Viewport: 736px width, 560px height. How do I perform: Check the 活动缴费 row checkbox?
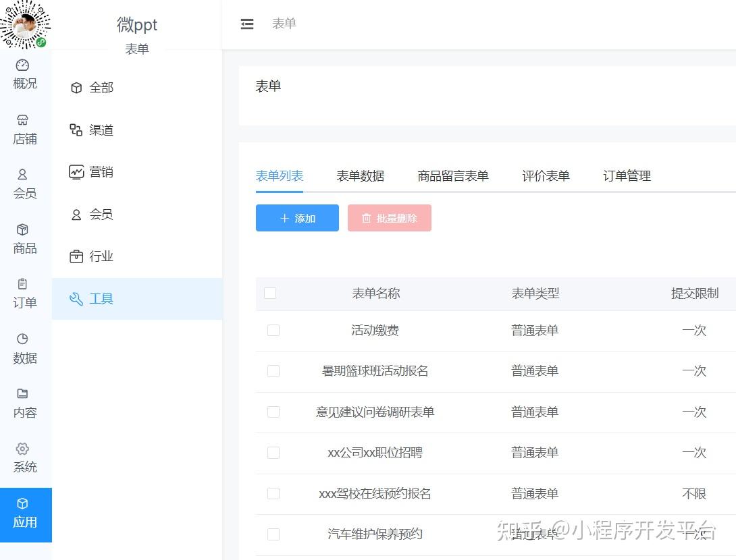click(273, 330)
